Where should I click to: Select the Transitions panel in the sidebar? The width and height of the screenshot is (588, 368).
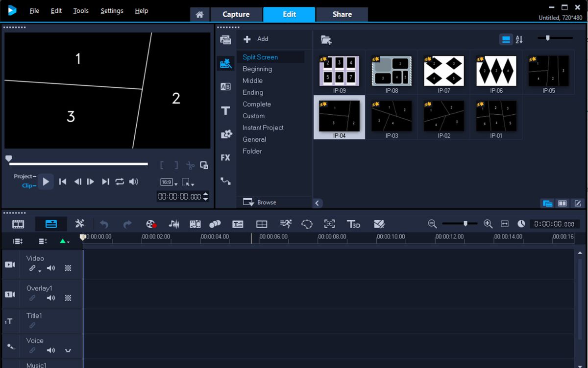point(225,86)
